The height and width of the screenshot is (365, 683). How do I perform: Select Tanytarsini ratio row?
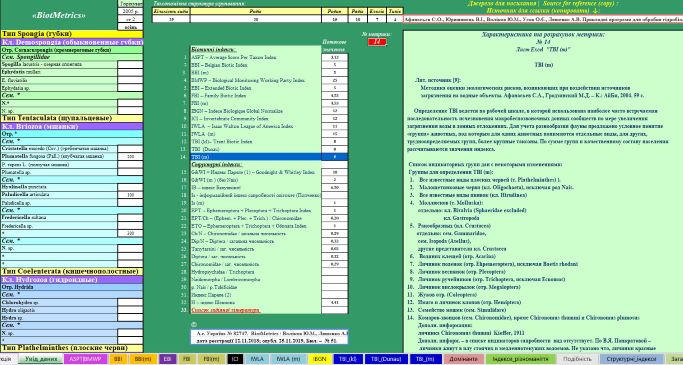[x=256, y=248]
